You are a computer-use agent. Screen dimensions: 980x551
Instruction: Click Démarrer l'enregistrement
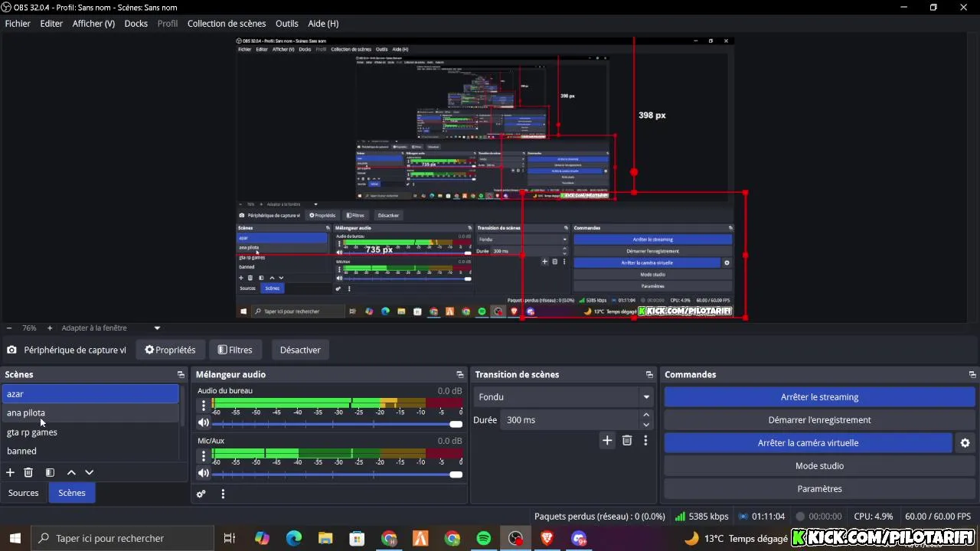coord(819,420)
